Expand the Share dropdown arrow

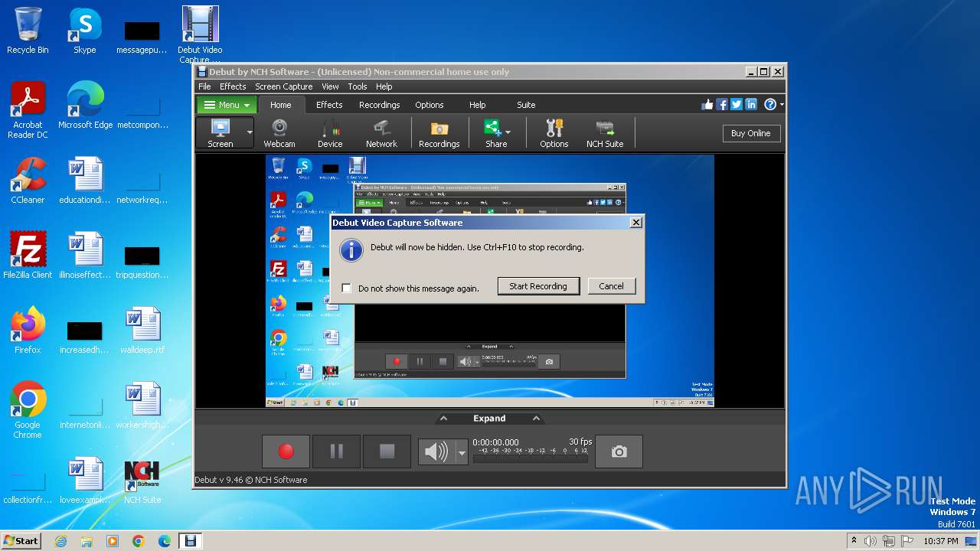(x=508, y=132)
